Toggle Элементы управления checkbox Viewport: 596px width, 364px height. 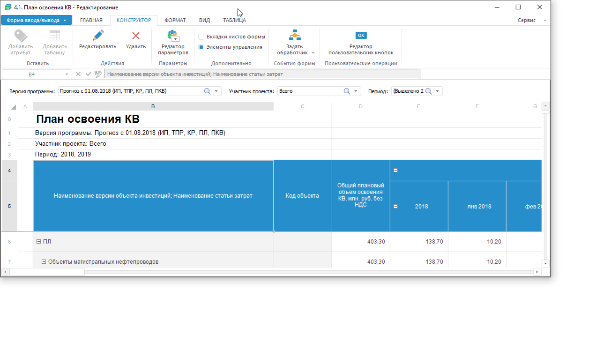point(201,47)
